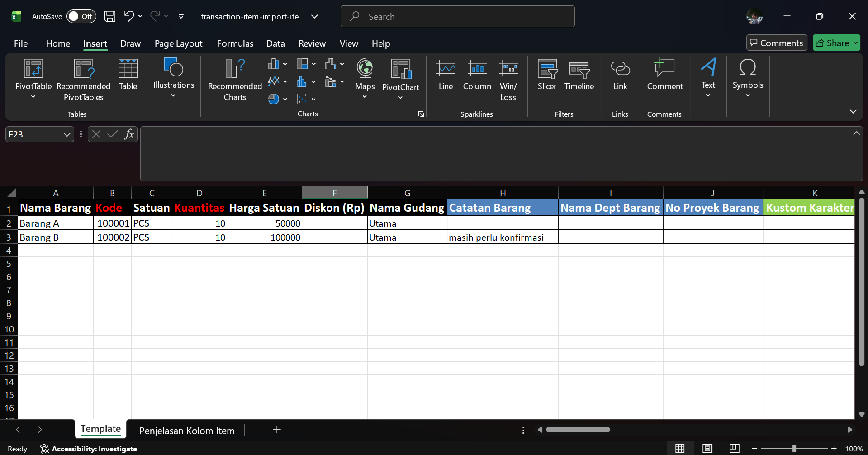Open the Symbols dropdown

747,79
